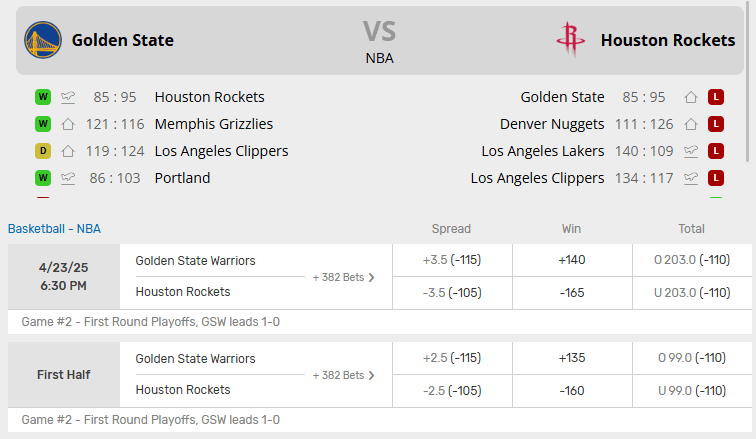Screen dimensions: 756x439
Task: Open the Basketball - NBA league link
Action: [x=54, y=229]
